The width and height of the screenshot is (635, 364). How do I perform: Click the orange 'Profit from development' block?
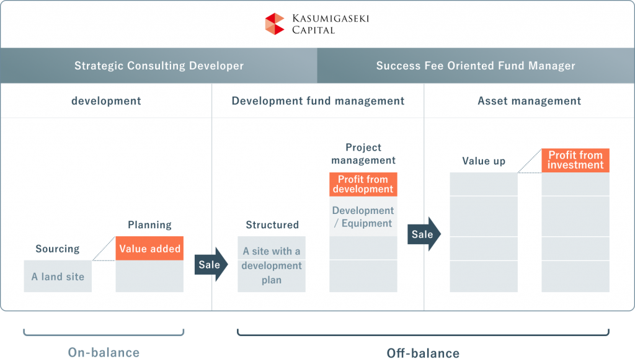[363, 184]
